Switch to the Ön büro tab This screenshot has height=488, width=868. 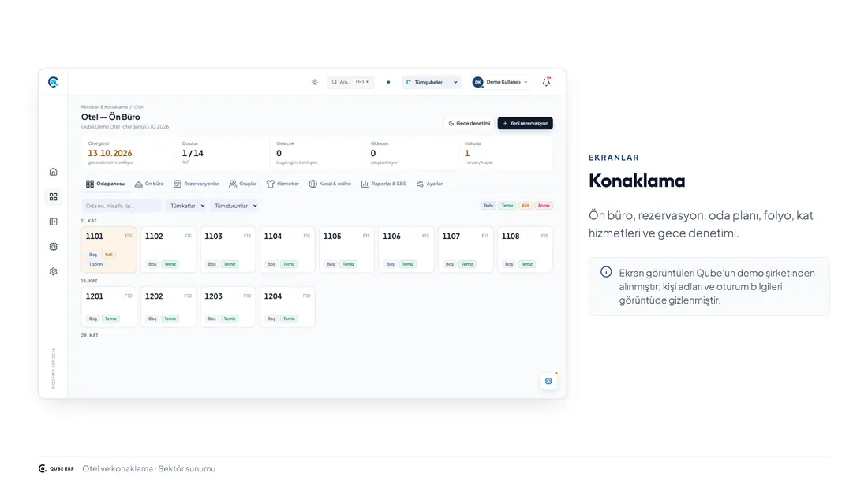pos(149,184)
